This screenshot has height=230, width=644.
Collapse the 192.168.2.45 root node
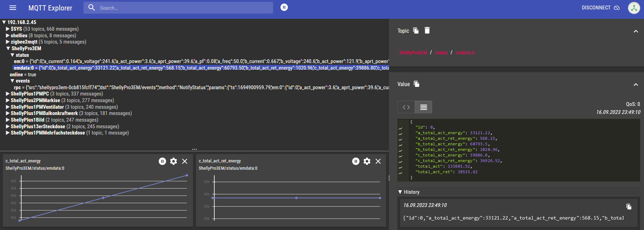(4, 22)
